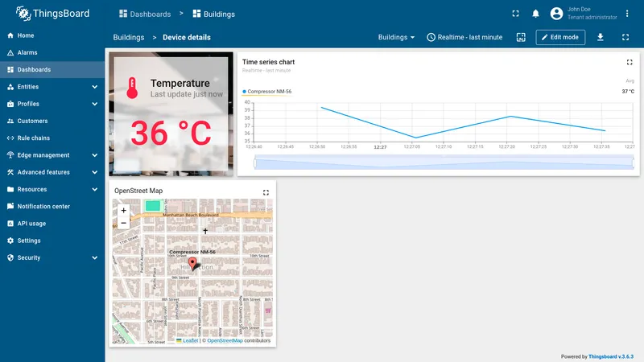Click the Entities sidebar icon
Viewport: 644px width, 362px height.
10,87
